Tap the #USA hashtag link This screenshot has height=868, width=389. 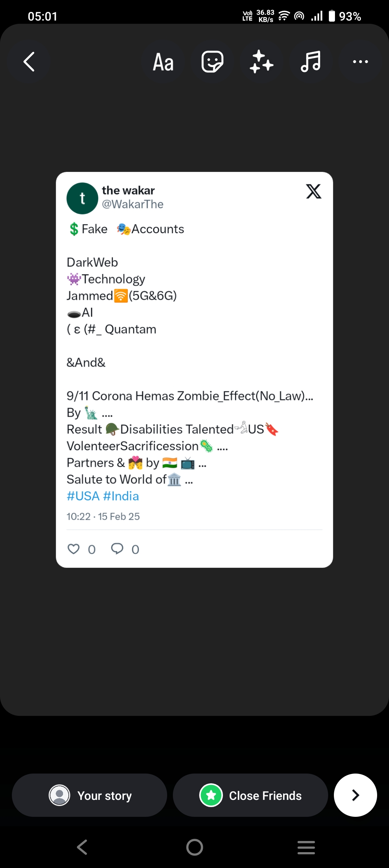point(83,496)
